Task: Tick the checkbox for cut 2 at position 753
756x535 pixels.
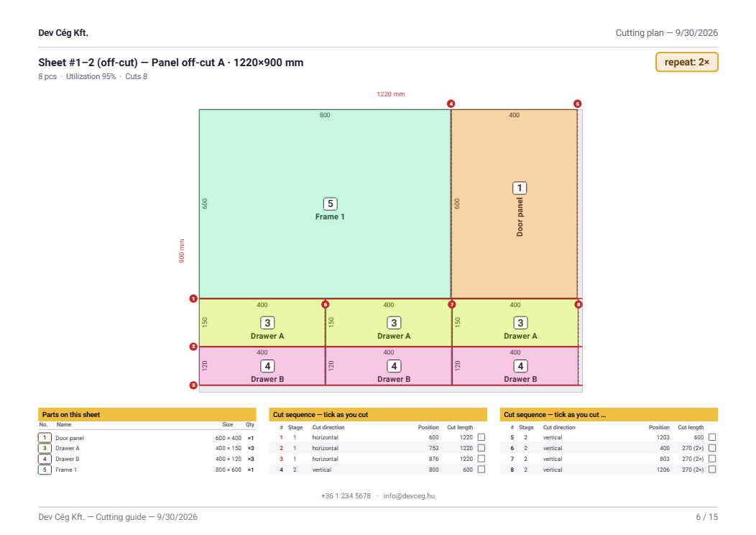Action: [x=481, y=448]
